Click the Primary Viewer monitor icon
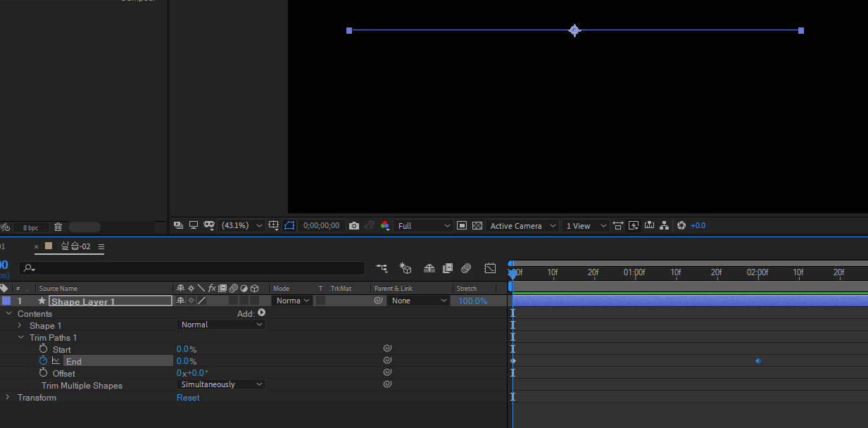 (x=193, y=225)
